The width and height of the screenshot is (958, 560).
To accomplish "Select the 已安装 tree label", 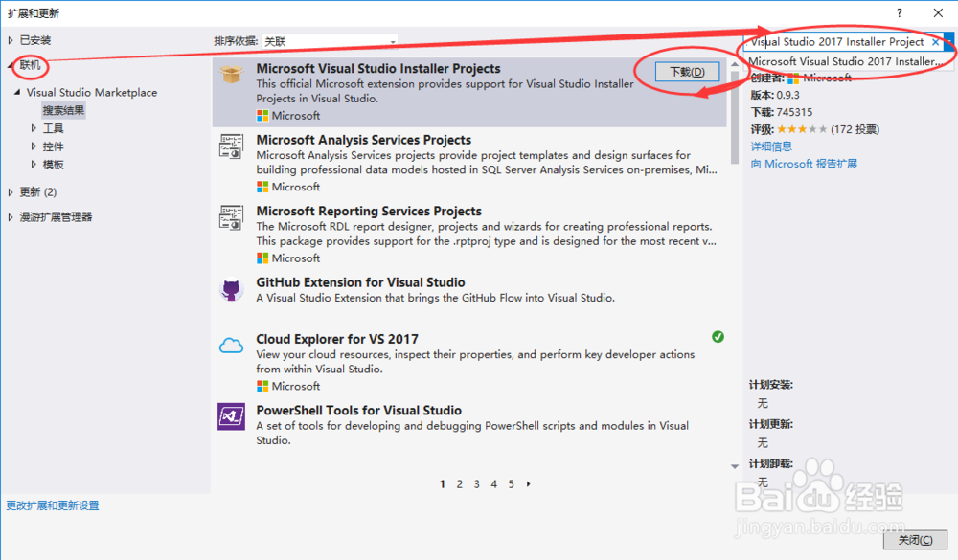I will (x=35, y=40).
